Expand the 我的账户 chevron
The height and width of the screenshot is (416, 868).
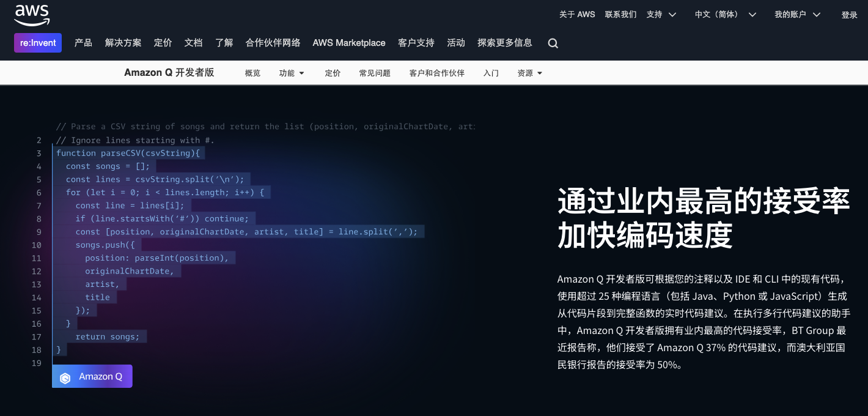[x=817, y=15]
